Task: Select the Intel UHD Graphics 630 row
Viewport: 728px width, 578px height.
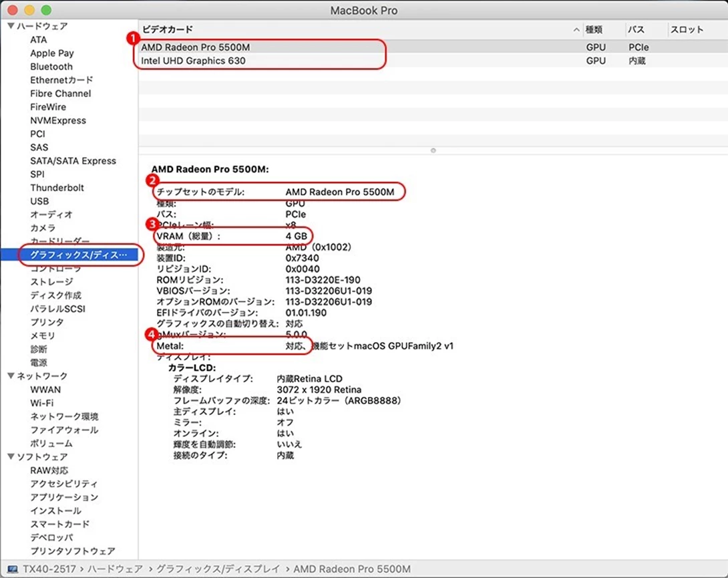Action: 433,60
